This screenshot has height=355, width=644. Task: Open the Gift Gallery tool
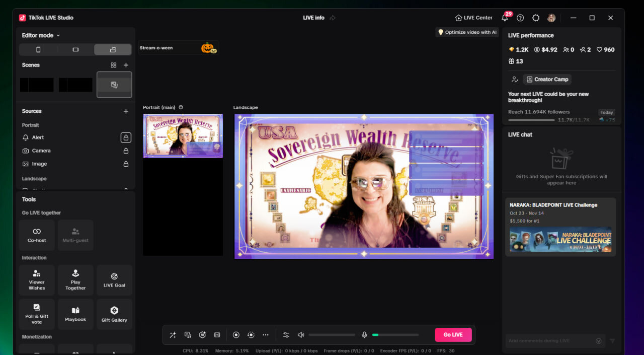114,314
